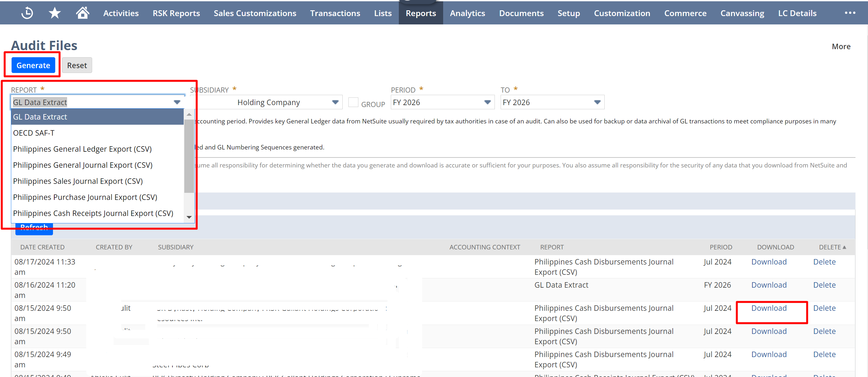Open the More link
This screenshot has height=377, width=868.
pos(841,46)
